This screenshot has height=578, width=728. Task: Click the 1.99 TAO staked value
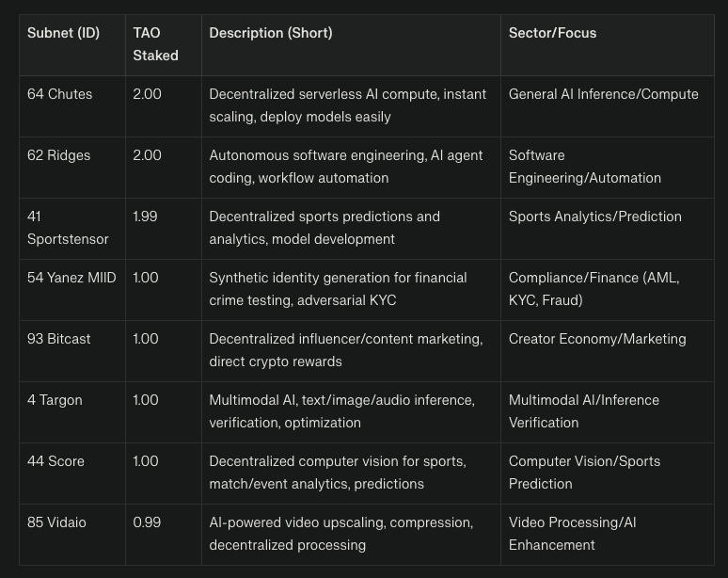[x=145, y=217]
